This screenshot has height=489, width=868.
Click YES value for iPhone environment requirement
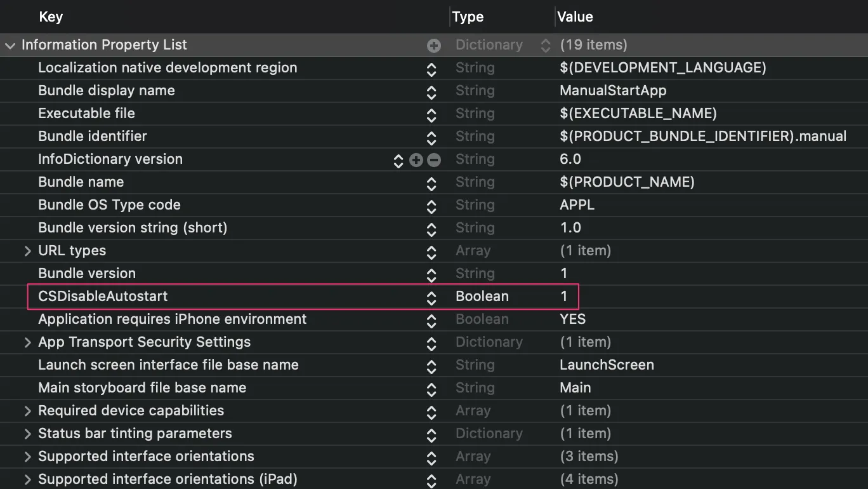[572, 319]
